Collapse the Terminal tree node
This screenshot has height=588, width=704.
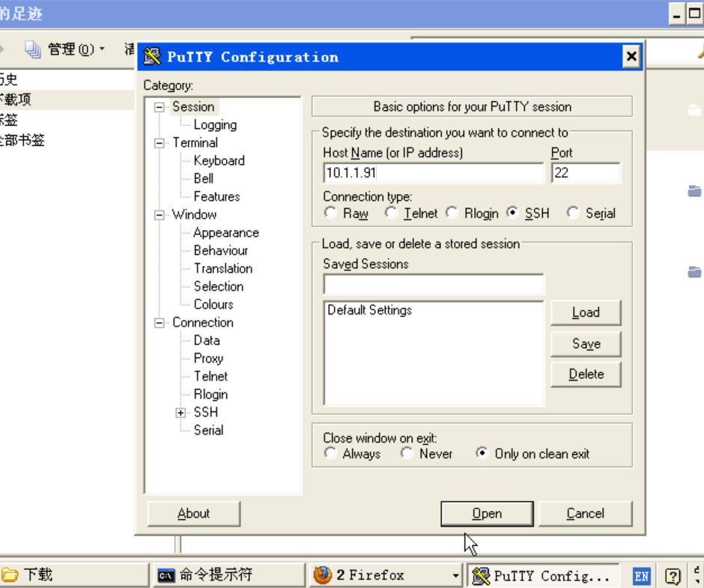159,143
